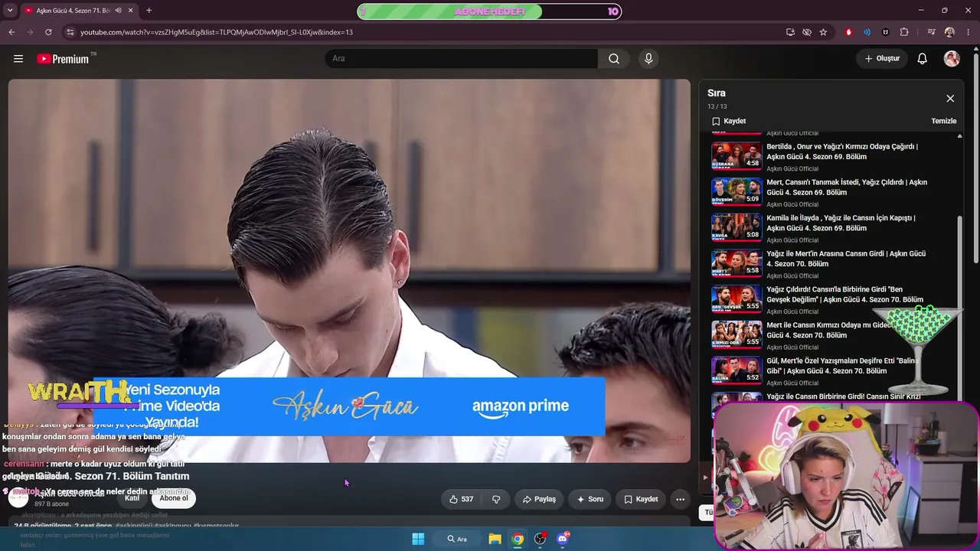Click in the YouTube search field
Viewport: 980px width, 551px height.
pos(462,59)
